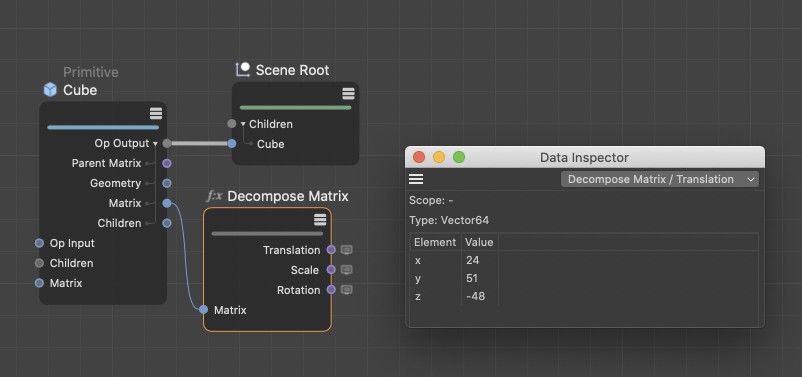This screenshot has height=377, width=802.
Task: Click the Matrix input port on Decompose Matrix
Action: [x=204, y=309]
